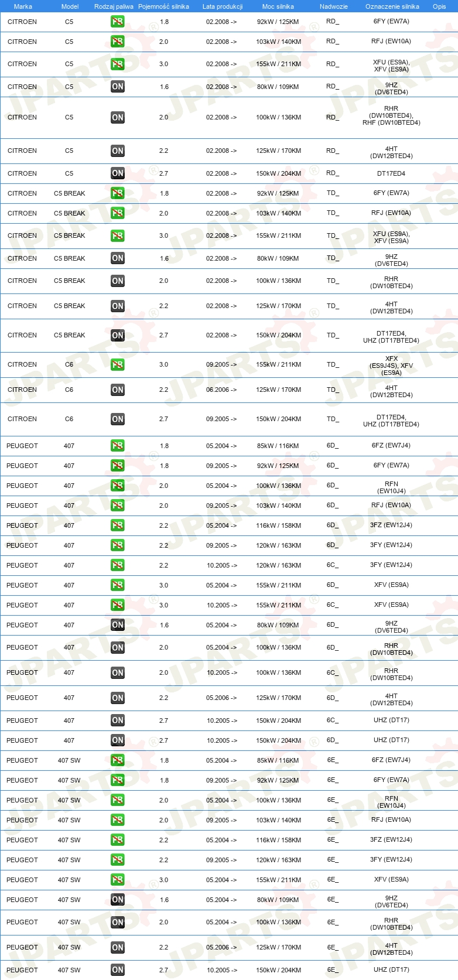Click the 'Pojemność silnika' column header
This screenshot has width=458, height=980.
coord(164,6)
